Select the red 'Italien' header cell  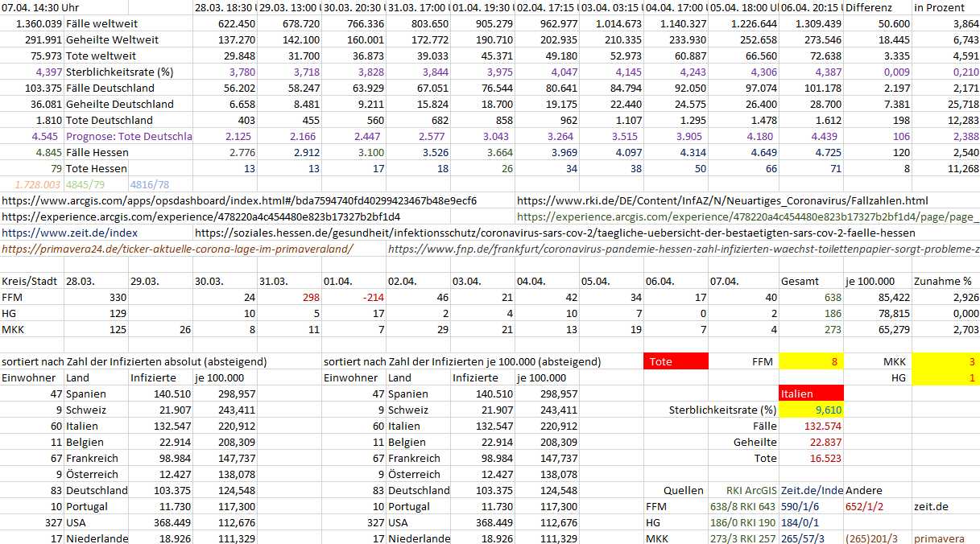coord(812,394)
